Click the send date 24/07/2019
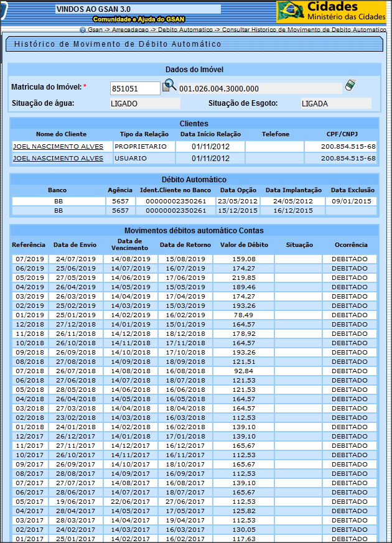This screenshot has width=392, height=543. click(x=76, y=259)
